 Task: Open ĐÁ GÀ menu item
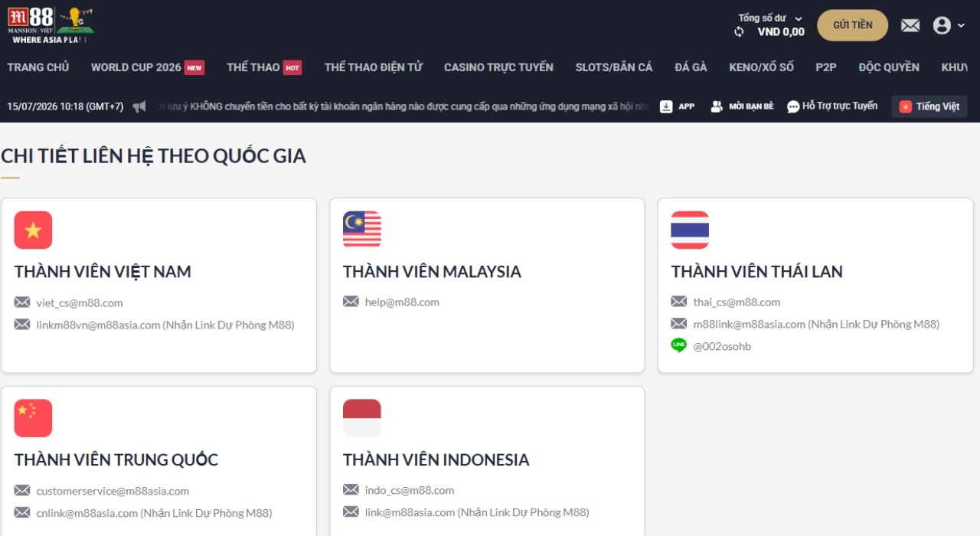pyautogui.click(x=691, y=67)
